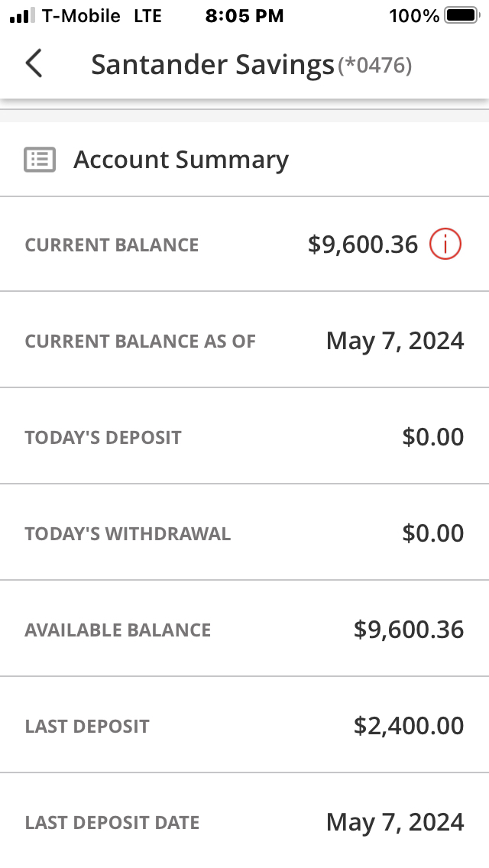Screen dimensions: 489x868
Task: Tap the Last Deposit $2,400.00 amount
Action: point(409,726)
